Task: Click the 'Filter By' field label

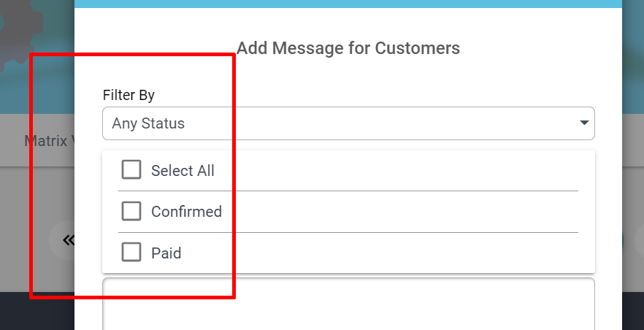Action: click(129, 95)
